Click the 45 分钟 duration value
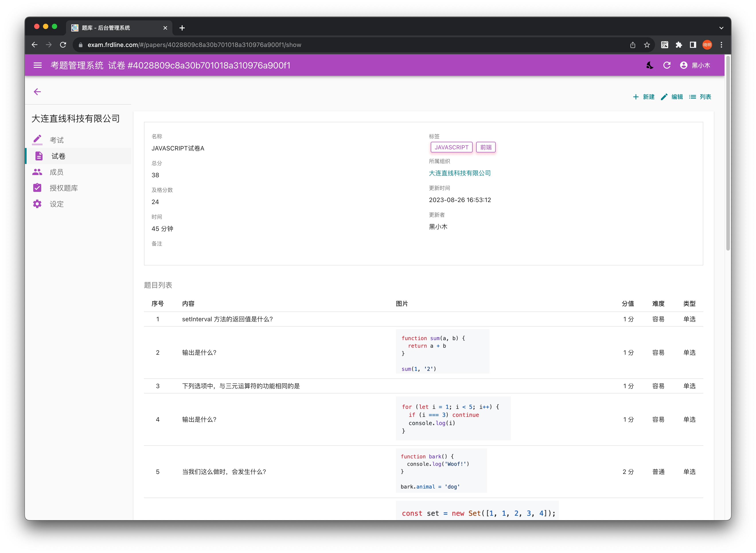The height and width of the screenshot is (553, 756). (x=162, y=229)
